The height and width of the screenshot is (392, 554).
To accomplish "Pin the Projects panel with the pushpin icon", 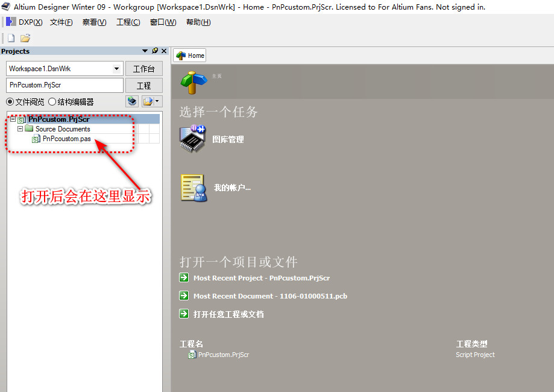I will pos(155,51).
